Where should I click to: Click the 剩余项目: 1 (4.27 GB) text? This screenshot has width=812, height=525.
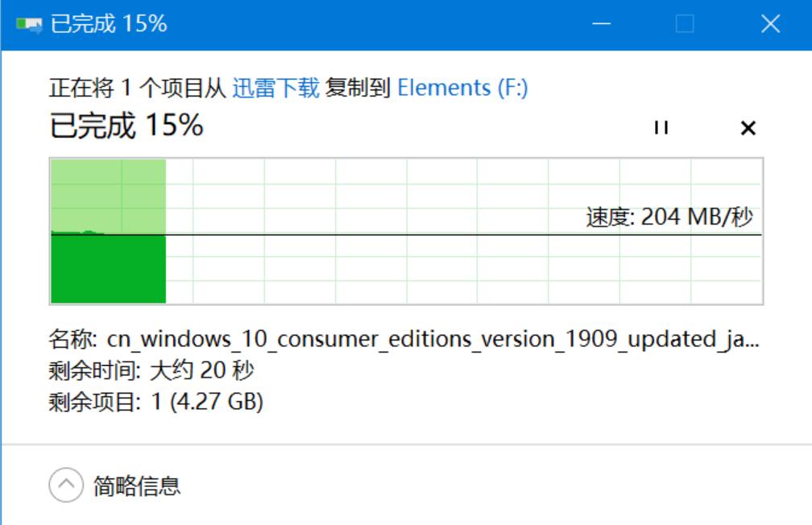(x=156, y=401)
